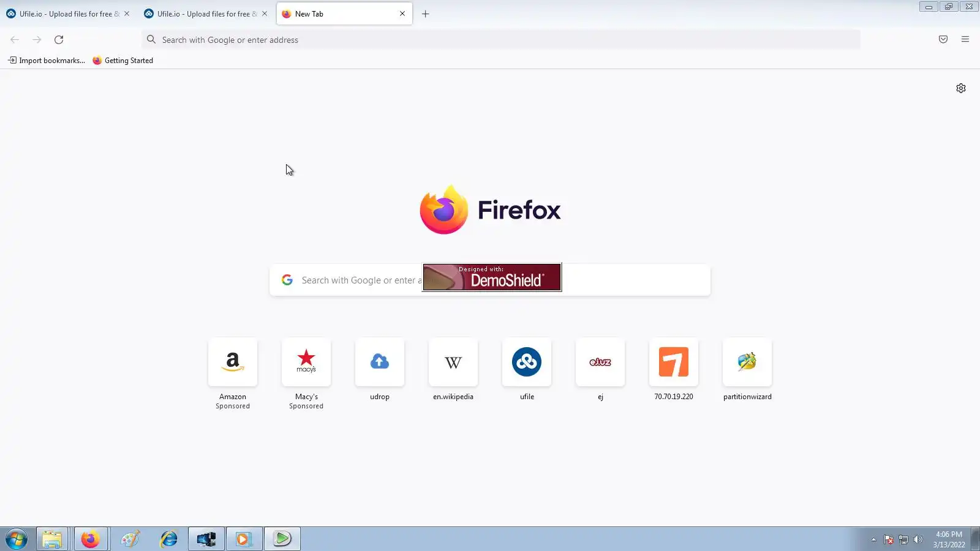Click the Google logo in search box
Viewport: 980px width, 551px height.
point(287,280)
